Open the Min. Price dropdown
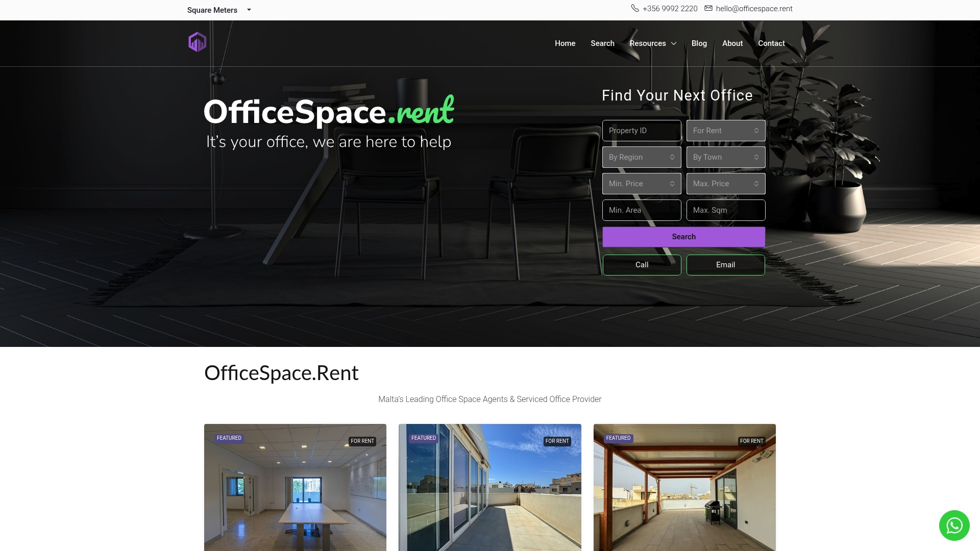Image resolution: width=980 pixels, height=551 pixels. pos(642,183)
